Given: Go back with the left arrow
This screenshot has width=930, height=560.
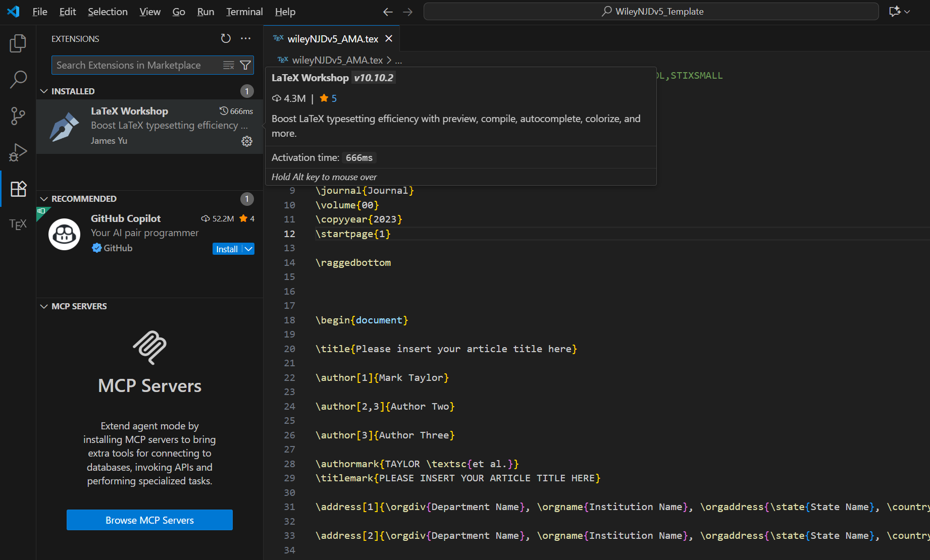Looking at the screenshot, I should (388, 12).
